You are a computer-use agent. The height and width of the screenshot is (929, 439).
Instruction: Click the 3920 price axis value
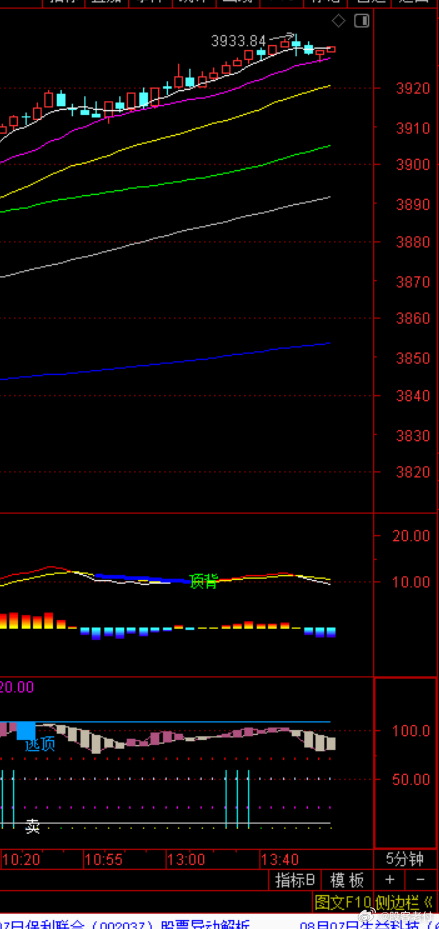(x=412, y=89)
